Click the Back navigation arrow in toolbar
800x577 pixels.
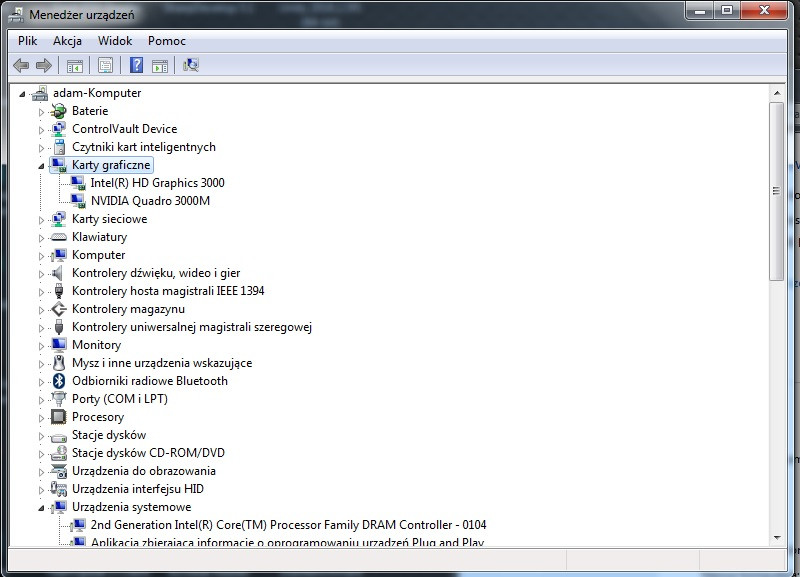point(22,65)
